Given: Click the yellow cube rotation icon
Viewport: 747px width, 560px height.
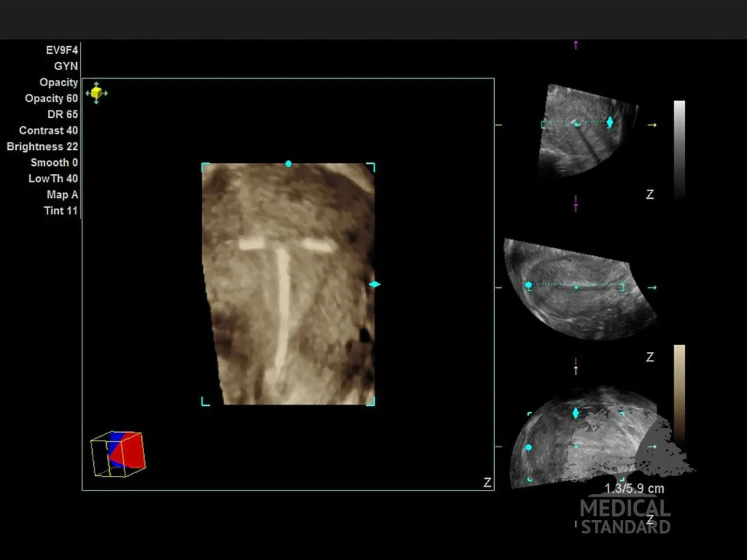Looking at the screenshot, I should click(97, 93).
